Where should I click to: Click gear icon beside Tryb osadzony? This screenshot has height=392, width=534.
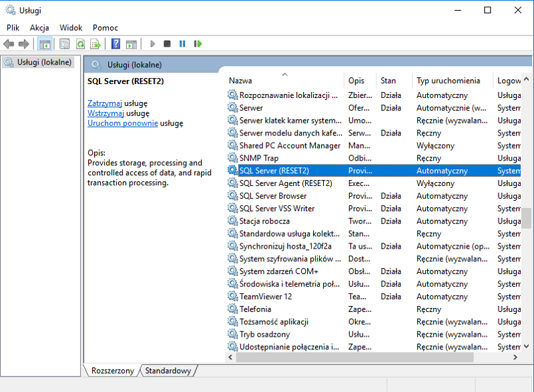tap(232, 333)
